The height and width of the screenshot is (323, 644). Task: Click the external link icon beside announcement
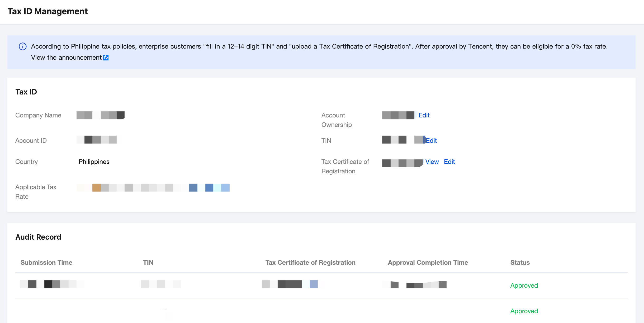106,58
